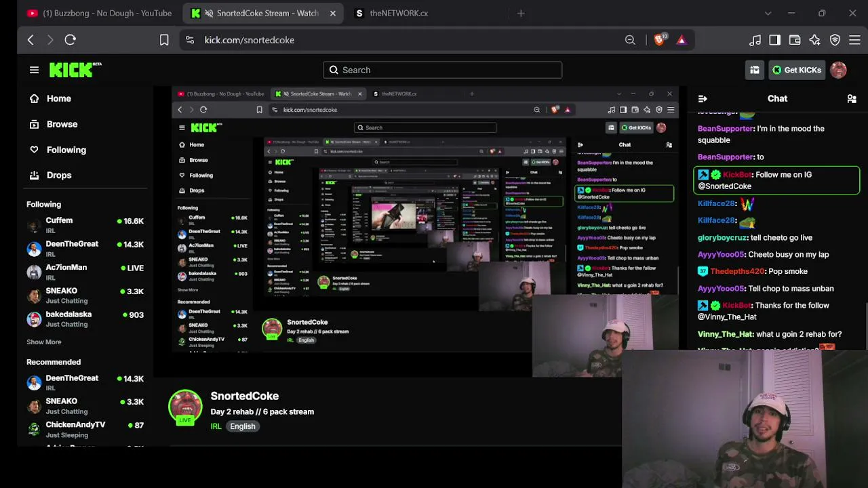Click the live stream video player
The width and height of the screenshot is (868, 488).
click(420, 230)
